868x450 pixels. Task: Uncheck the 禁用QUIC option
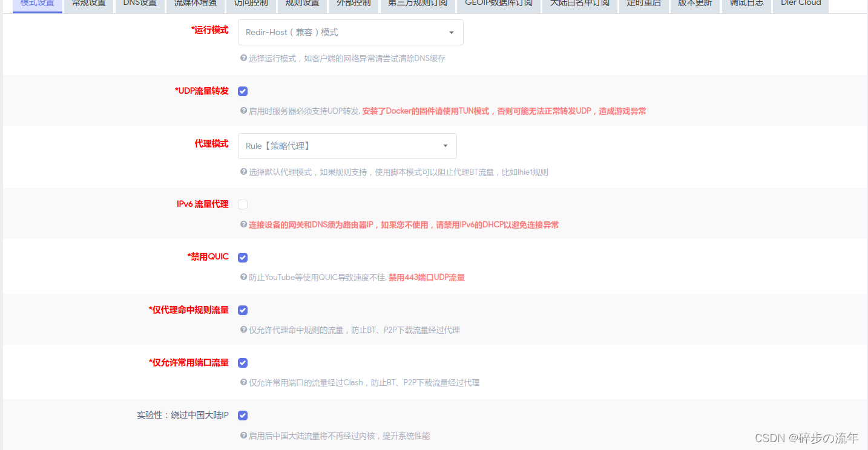(243, 257)
